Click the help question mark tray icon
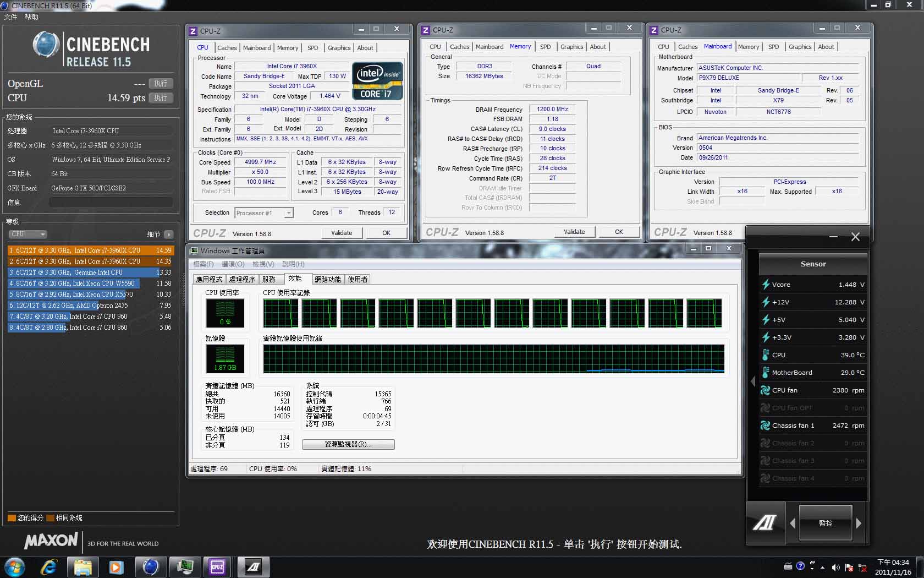This screenshot has width=924, height=578. [800, 566]
